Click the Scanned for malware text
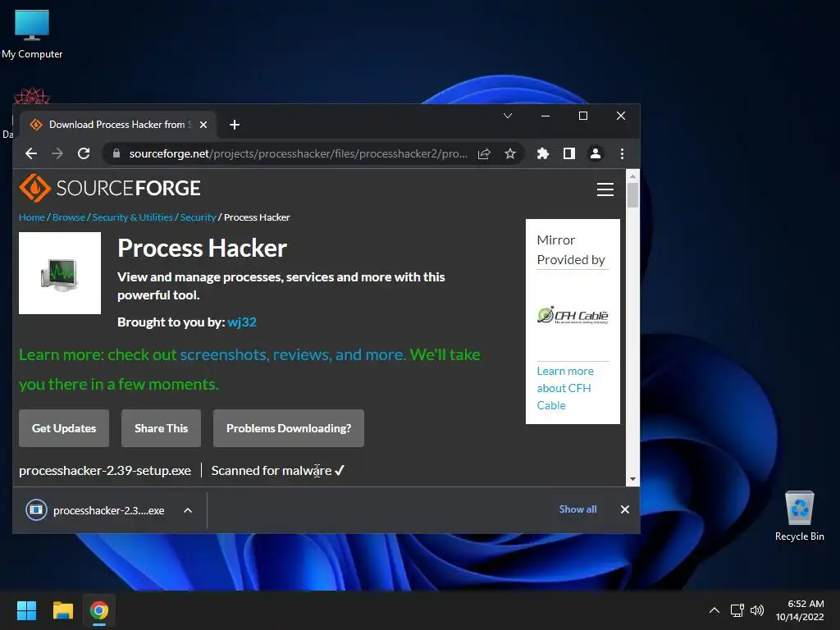This screenshot has width=840, height=630. (x=271, y=470)
